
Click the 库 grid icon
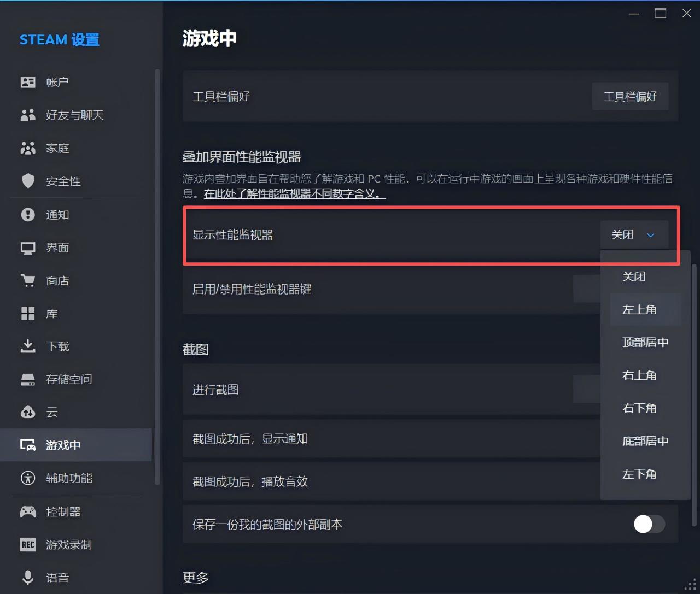28,314
